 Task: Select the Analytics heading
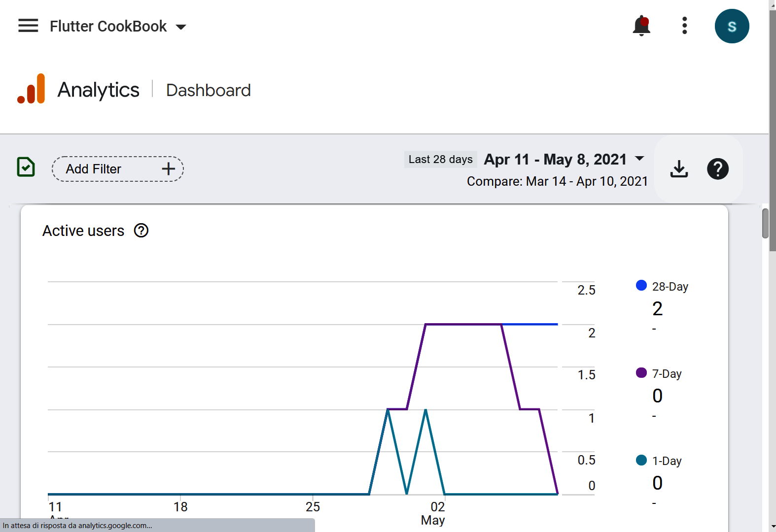click(98, 90)
